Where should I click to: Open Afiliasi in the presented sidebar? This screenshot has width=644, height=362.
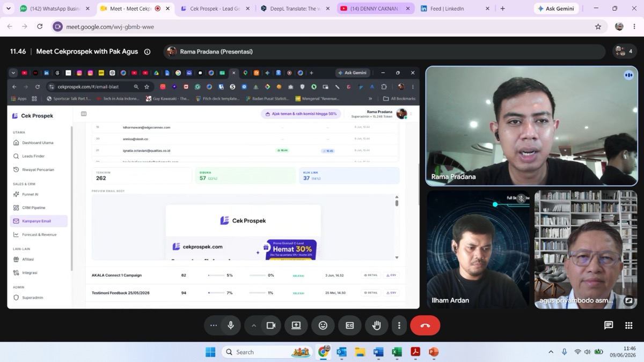[x=39, y=259]
